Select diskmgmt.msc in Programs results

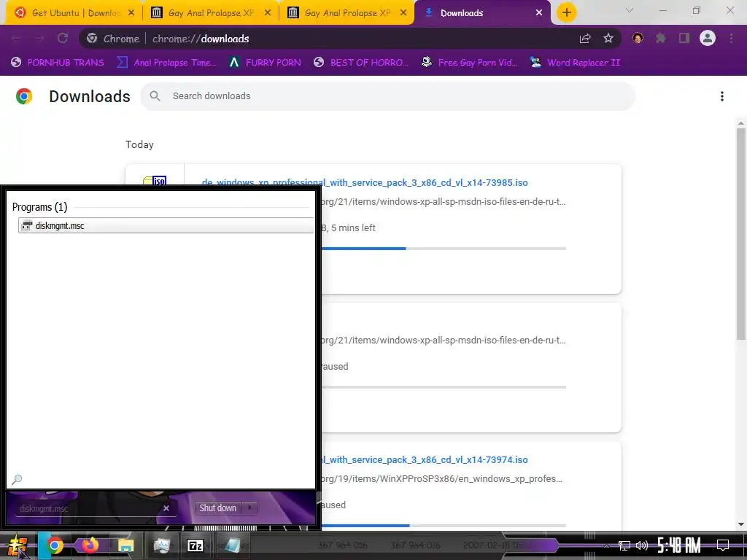(166, 226)
